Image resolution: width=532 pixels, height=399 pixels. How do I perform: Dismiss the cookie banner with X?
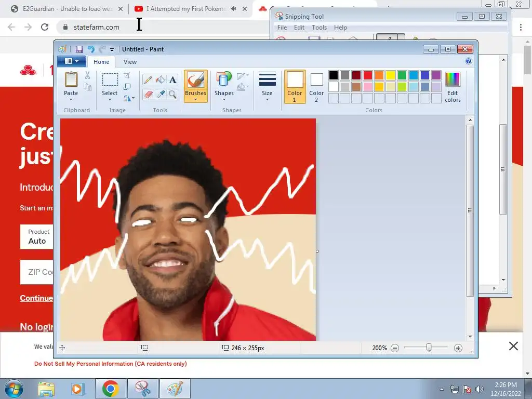coord(513,346)
